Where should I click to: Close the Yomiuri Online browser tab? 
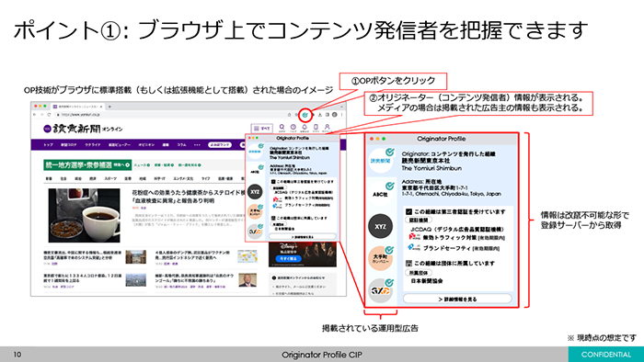(x=101, y=107)
